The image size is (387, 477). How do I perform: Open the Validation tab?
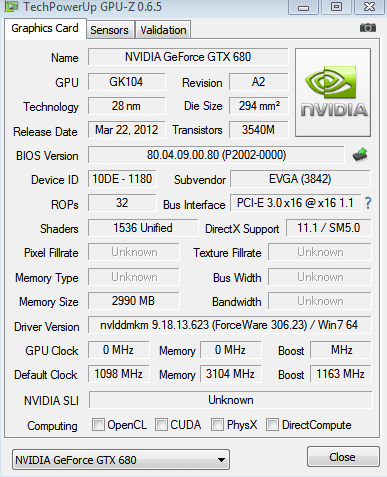(x=163, y=30)
